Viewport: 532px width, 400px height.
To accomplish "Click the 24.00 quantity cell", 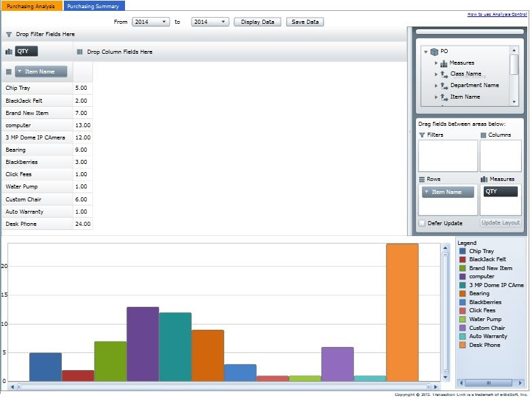I will point(83,224).
